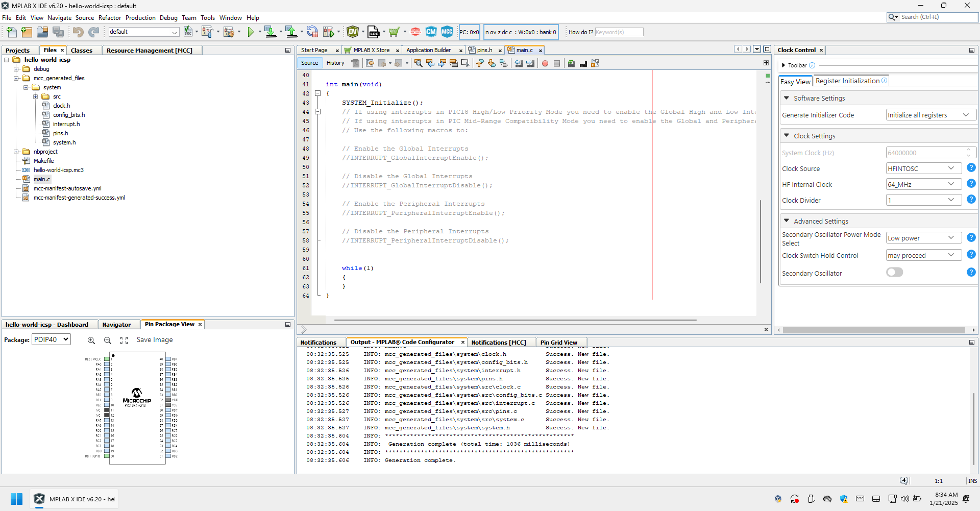Open the Clock Switch Hold Control dropdown
Screen dimensions: 980x511
(924, 255)
